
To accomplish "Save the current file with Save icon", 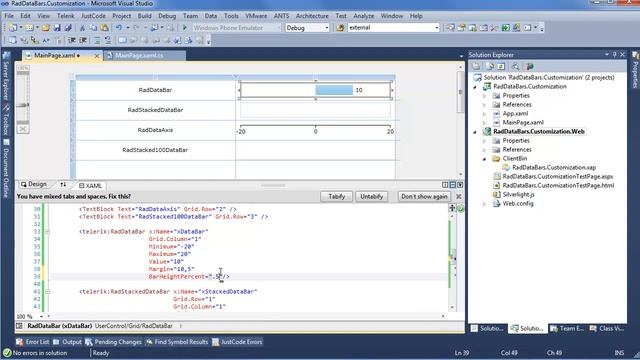I will 57,28.
